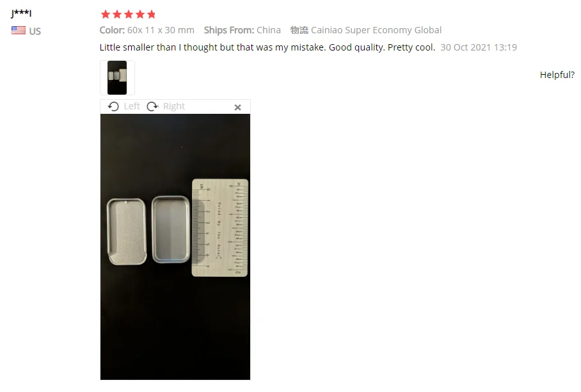Click the Helpful? link

click(x=557, y=75)
